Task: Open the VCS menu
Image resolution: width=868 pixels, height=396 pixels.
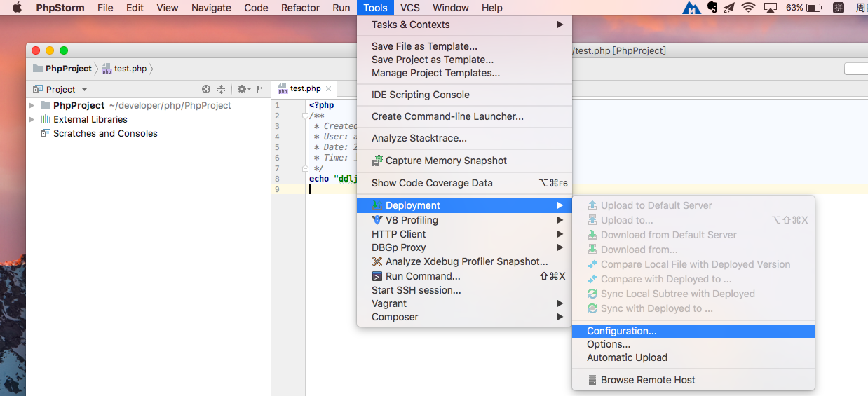Action: click(410, 8)
